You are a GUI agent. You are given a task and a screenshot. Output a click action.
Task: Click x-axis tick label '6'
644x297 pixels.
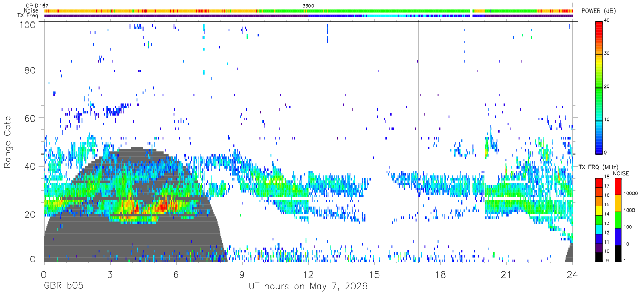coord(176,274)
